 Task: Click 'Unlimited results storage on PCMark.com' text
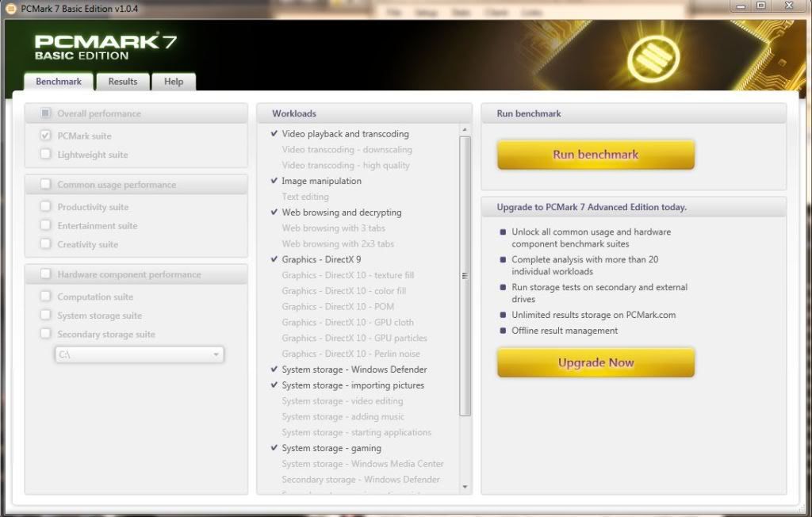tap(593, 315)
